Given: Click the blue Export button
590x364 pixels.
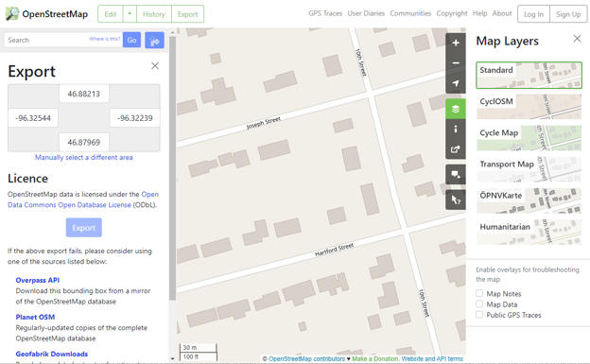Looking at the screenshot, I should click(x=84, y=228).
